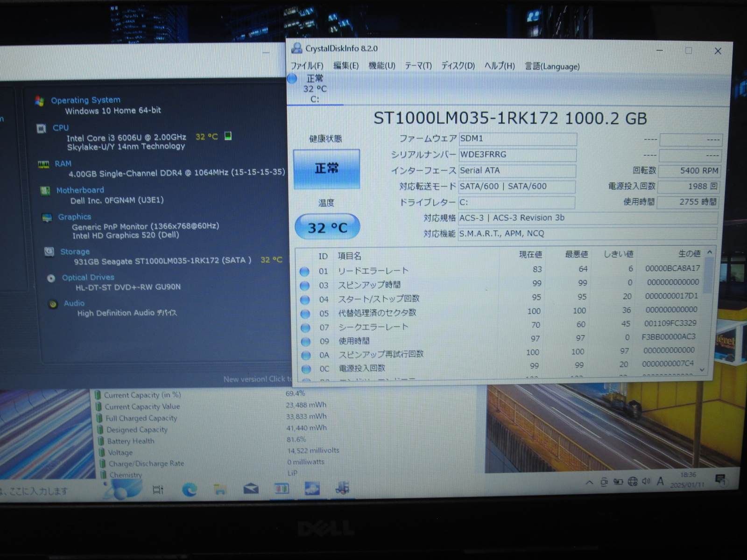This screenshot has height=560, width=747.
Task: Open the Mail app from the taskbar
Action: pos(251,489)
